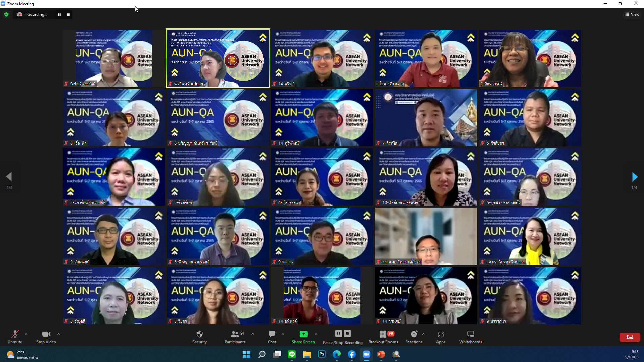The width and height of the screenshot is (644, 362).
Task: Open clock and date in system tray
Action: coord(632,354)
